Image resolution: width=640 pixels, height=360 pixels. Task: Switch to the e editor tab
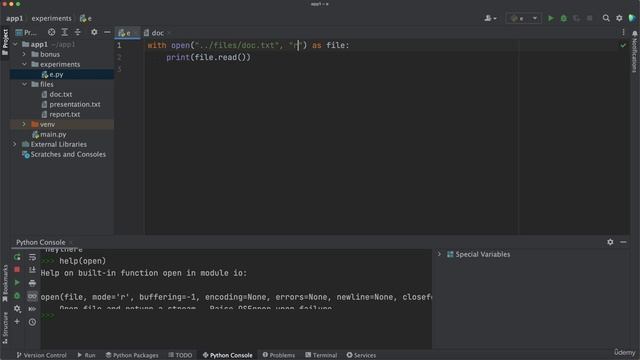tap(127, 33)
